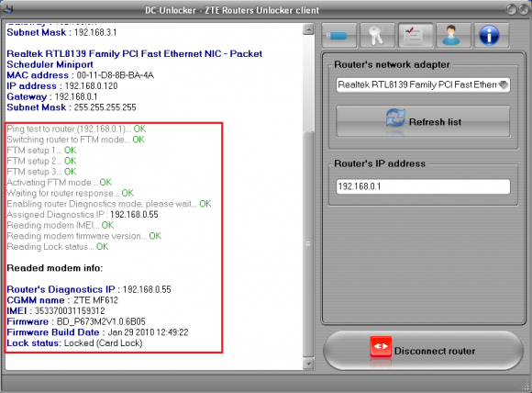This screenshot has height=393, width=532.
Task: Click the Enabling router Diagnostics mode line
Action: click(x=109, y=204)
